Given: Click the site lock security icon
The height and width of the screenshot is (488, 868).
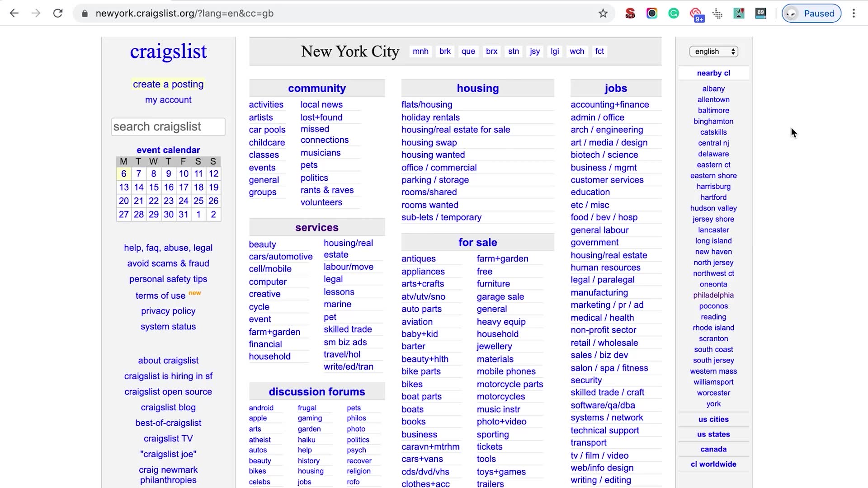Looking at the screenshot, I should click(x=85, y=14).
